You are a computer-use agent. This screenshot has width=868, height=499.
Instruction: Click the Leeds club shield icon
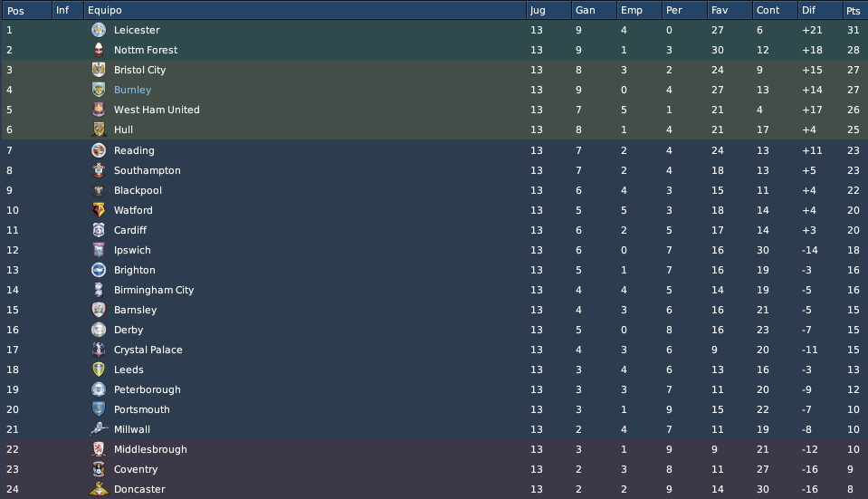99,369
